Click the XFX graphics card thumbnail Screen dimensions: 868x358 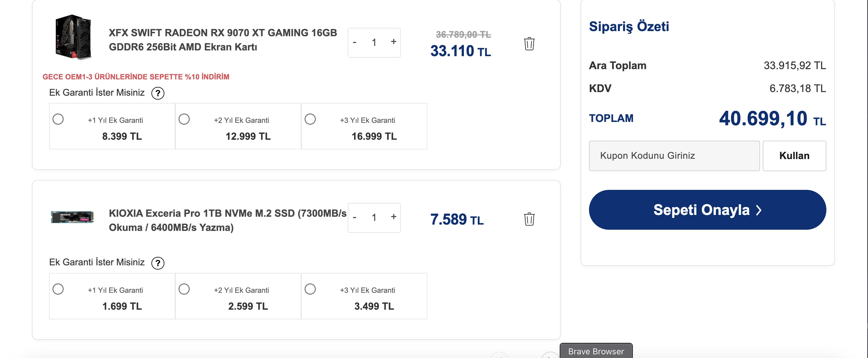click(x=73, y=37)
